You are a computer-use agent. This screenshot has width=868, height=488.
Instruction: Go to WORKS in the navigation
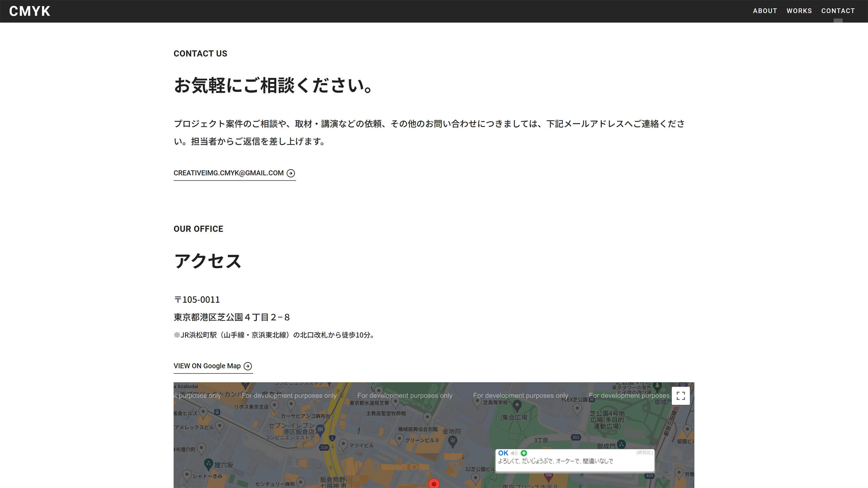[x=799, y=11]
